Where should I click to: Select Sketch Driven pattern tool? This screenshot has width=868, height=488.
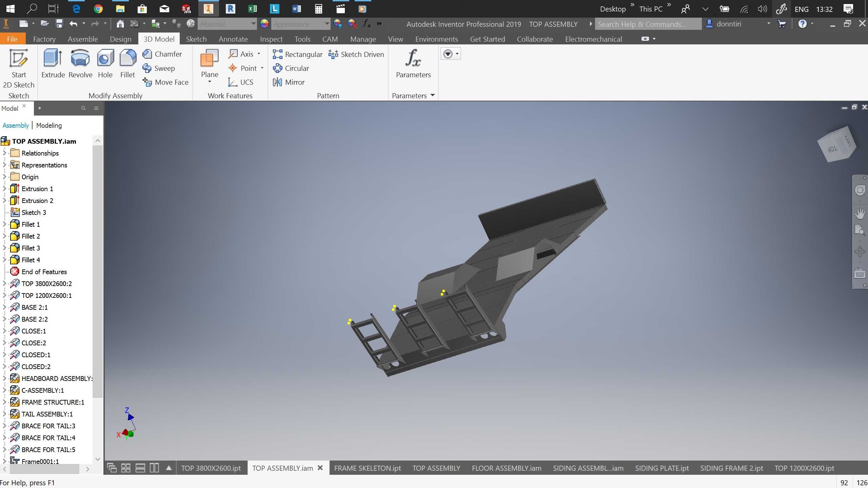356,54
